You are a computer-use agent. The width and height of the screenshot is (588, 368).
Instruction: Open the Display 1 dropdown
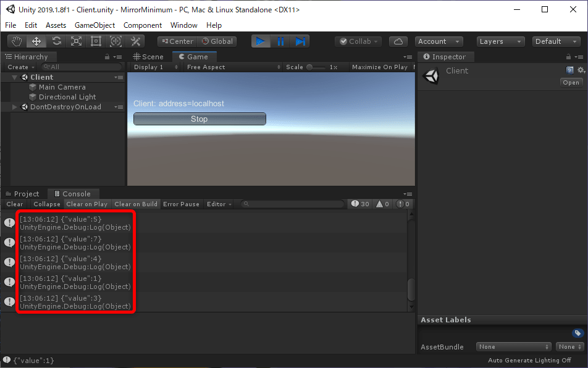point(156,67)
